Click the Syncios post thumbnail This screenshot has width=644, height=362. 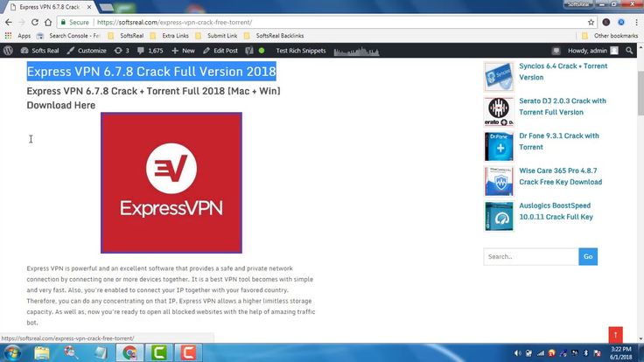(x=499, y=76)
